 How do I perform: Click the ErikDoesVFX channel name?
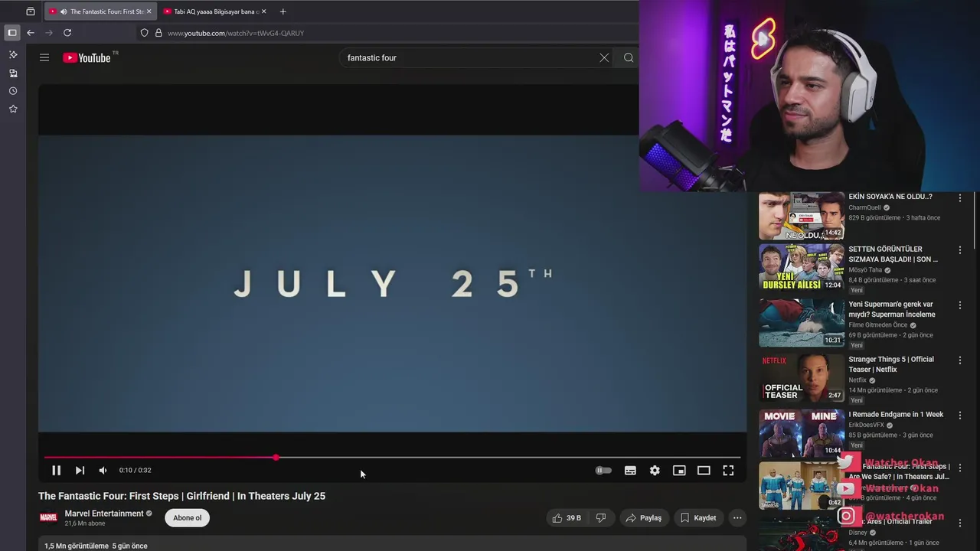pos(866,425)
